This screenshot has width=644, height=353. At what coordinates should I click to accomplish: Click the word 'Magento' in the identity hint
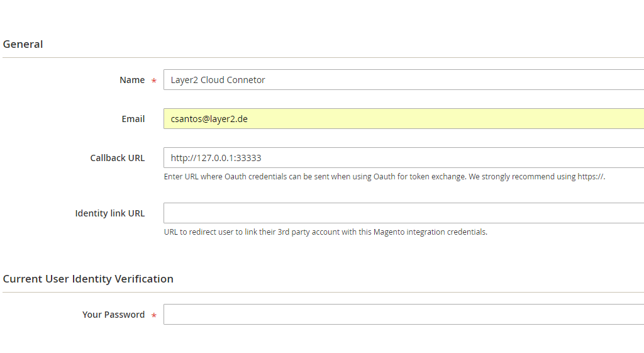(x=390, y=232)
